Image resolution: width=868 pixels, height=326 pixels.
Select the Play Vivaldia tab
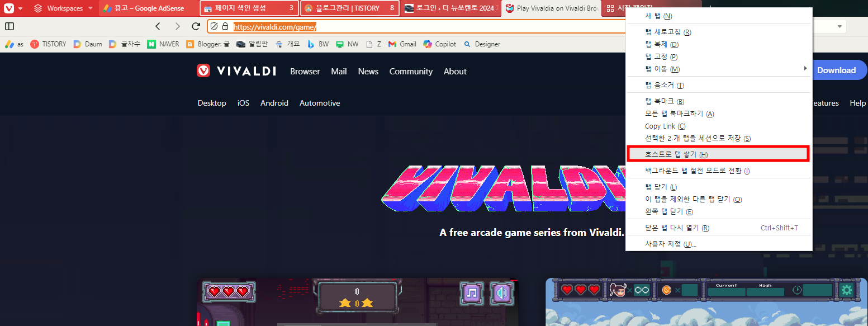[551, 8]
